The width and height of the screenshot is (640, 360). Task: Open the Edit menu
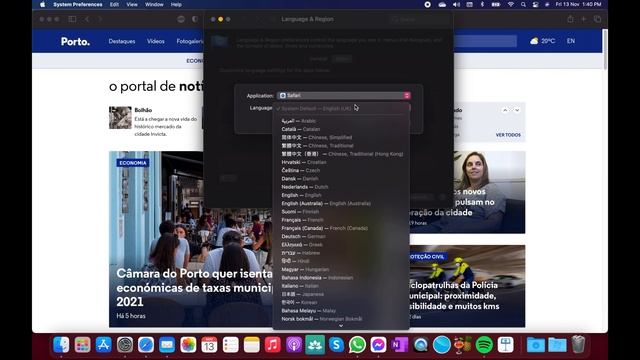tap(114, 4)
